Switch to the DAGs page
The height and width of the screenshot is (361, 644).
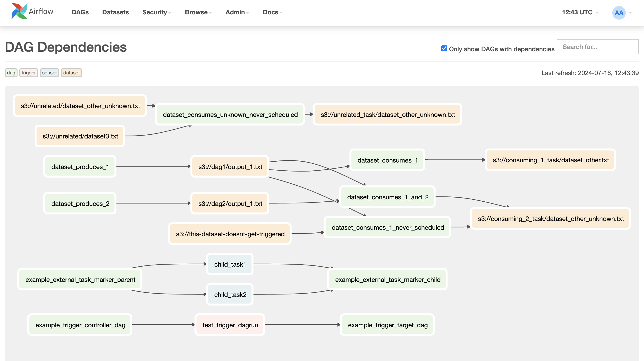point(80,12)
